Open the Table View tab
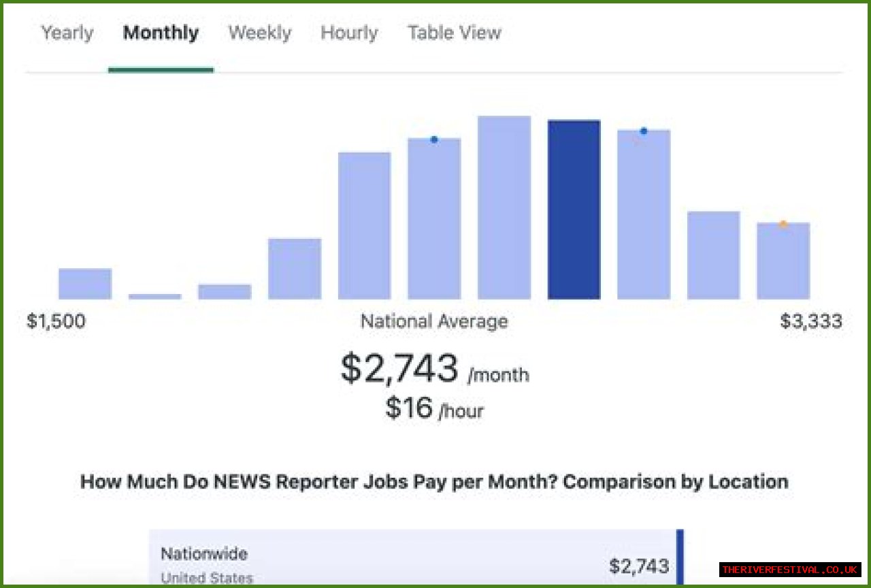This screenshot has width=871, height=588. click(x=454, y=33)
